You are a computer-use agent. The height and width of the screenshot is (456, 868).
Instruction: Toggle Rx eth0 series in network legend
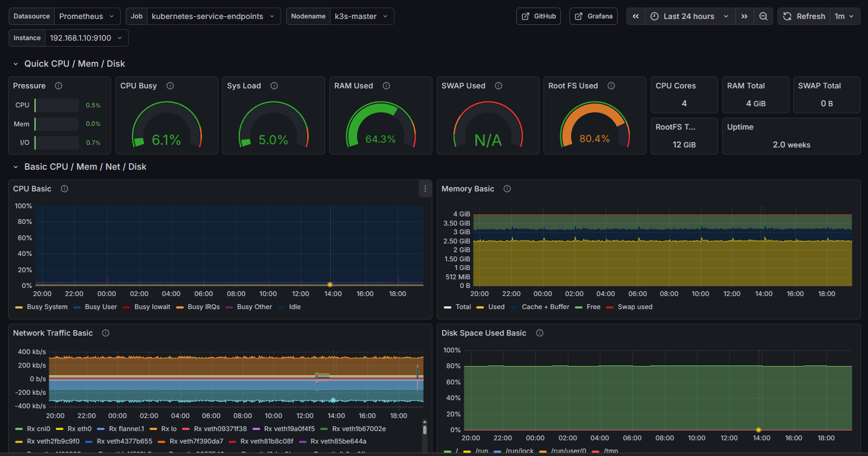click(79, 429)
